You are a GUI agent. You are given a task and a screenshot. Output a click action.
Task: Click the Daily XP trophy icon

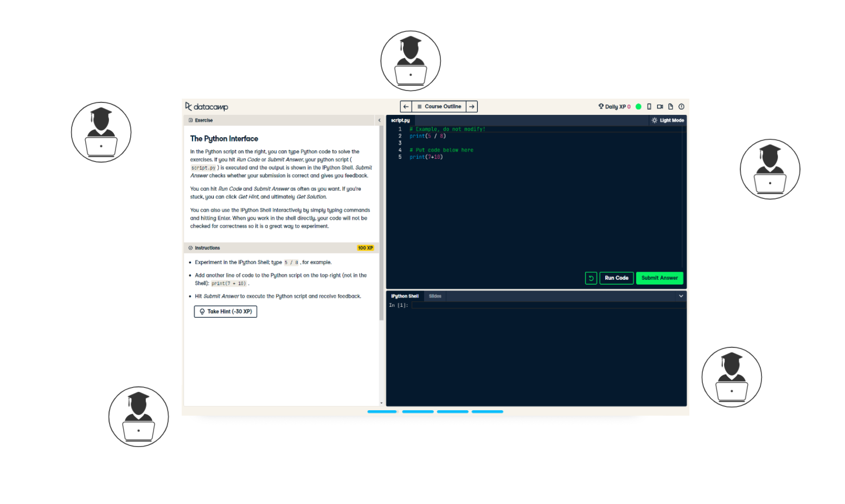pyautogui.click(x=601, y=106)
